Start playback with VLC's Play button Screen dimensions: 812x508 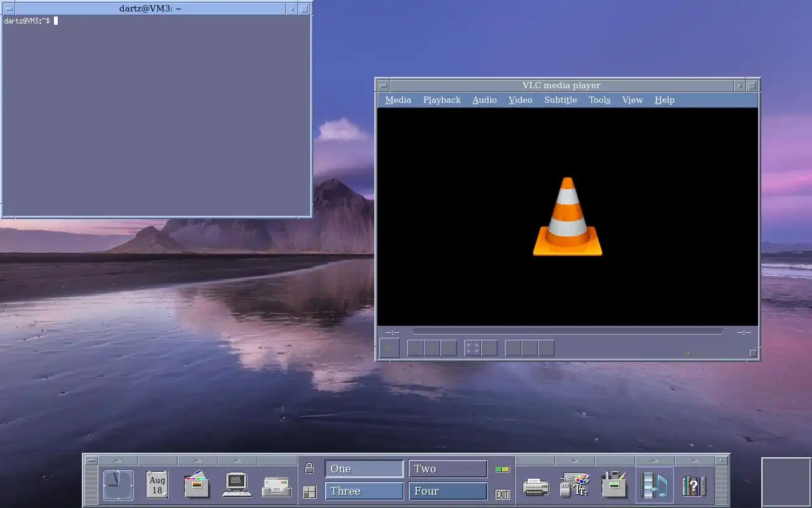tap(390, 348)
